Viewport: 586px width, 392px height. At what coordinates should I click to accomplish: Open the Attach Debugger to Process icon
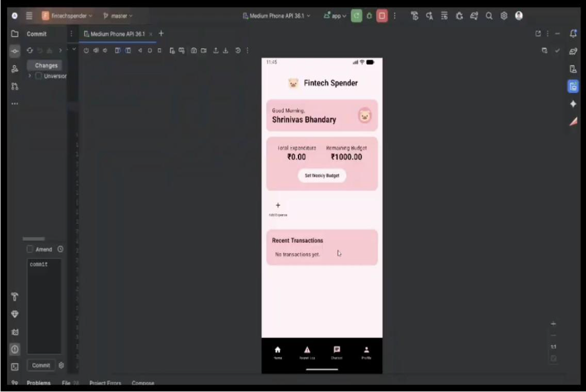tap(459, 16)
